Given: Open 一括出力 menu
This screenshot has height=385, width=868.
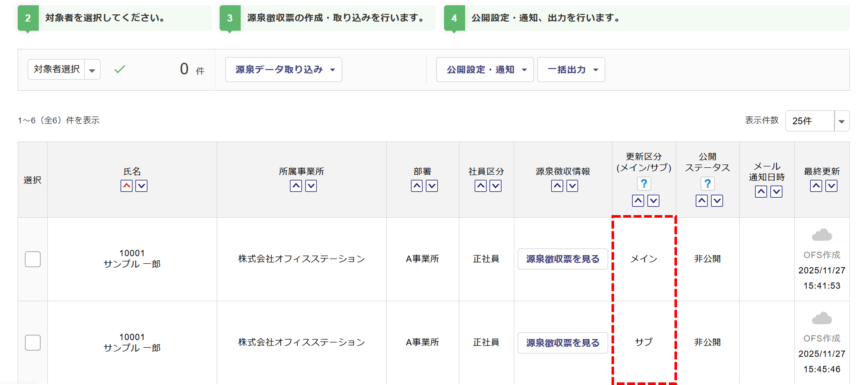Looking at the screenshot, I should coord(571,70).
